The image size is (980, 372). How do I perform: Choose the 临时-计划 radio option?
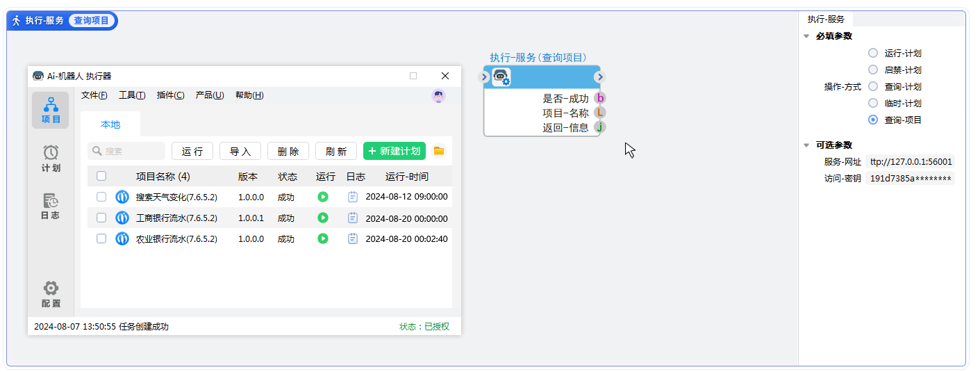click(x=873, y=103)
